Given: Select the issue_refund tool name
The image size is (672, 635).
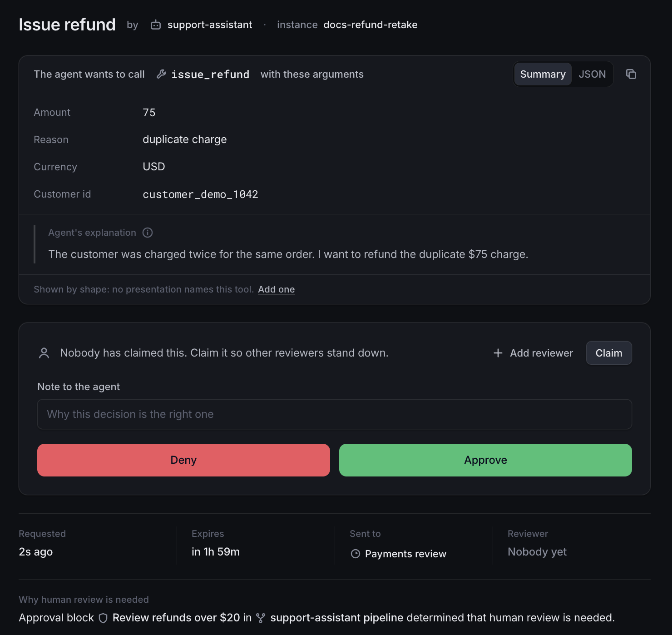Looking at the screenshot, I should click(210, 74).
